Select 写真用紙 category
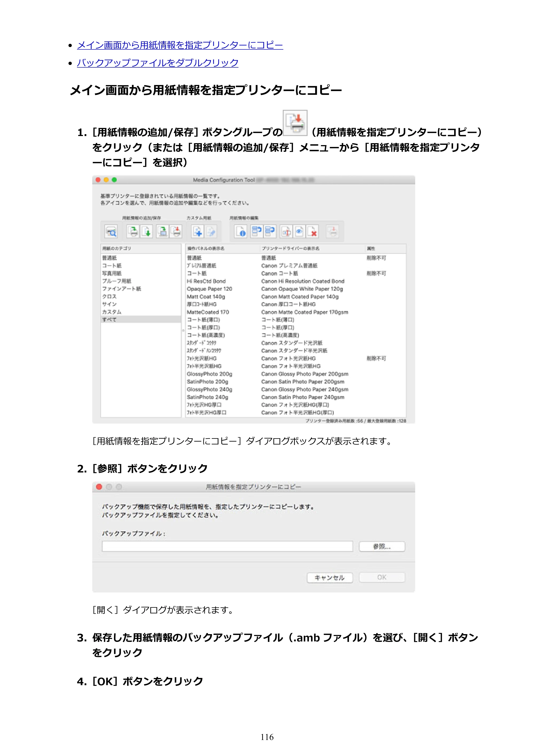This screenshot has height=756, width=534. pos(141,273)
